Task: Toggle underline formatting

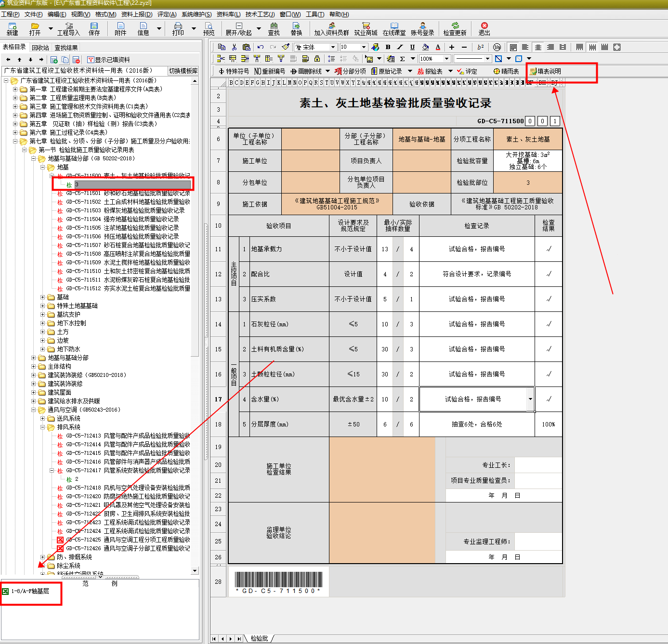Action: (412, 47)
